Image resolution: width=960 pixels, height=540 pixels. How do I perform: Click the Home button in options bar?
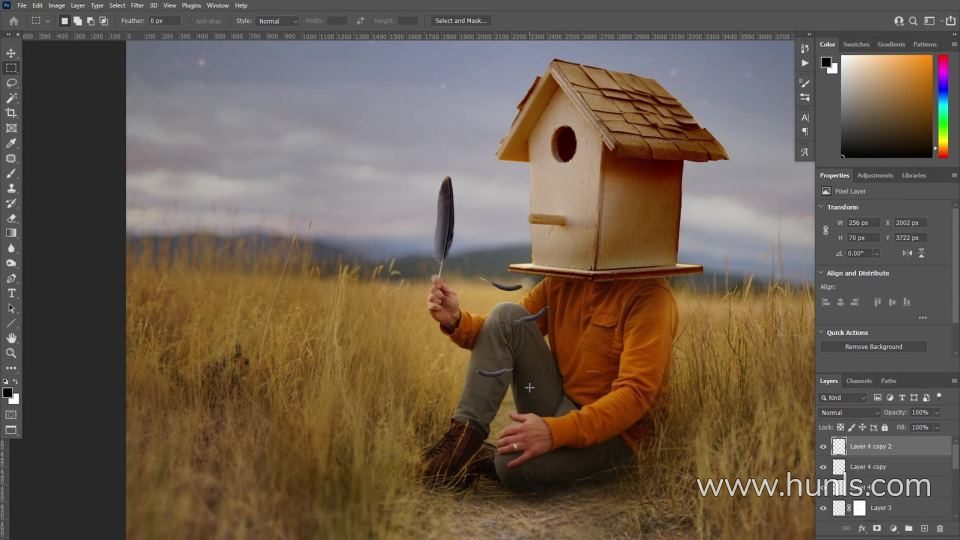13,21
